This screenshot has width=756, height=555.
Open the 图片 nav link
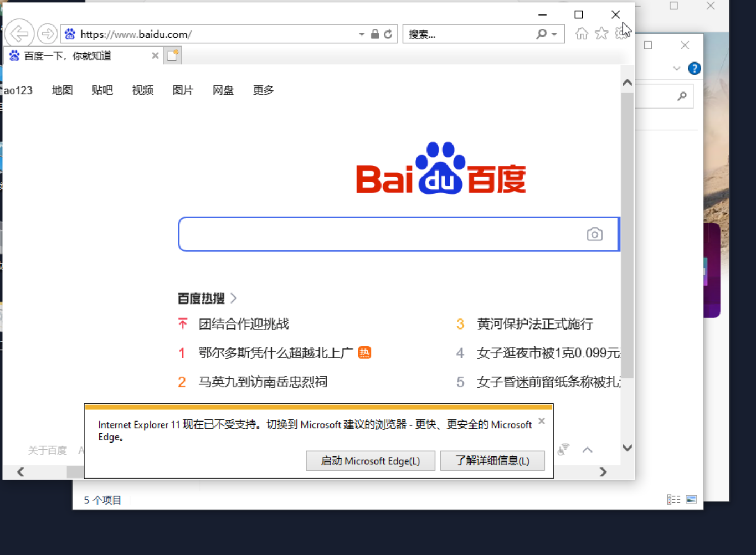click(183, 90)
